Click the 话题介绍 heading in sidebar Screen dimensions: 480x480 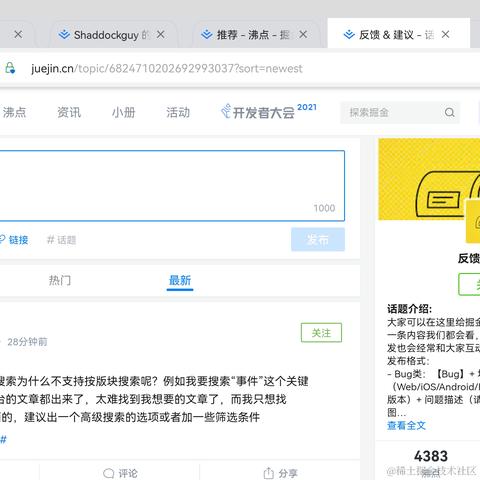point(409,309)
